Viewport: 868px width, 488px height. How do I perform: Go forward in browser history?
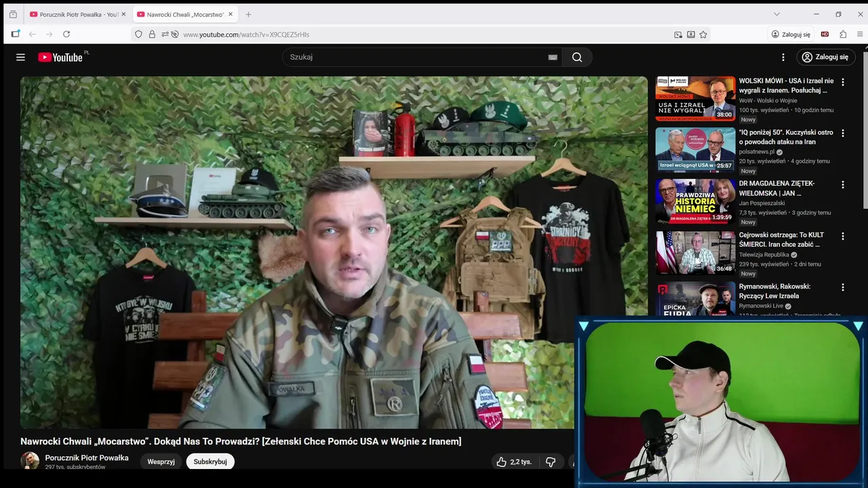[x=49, y=34]
